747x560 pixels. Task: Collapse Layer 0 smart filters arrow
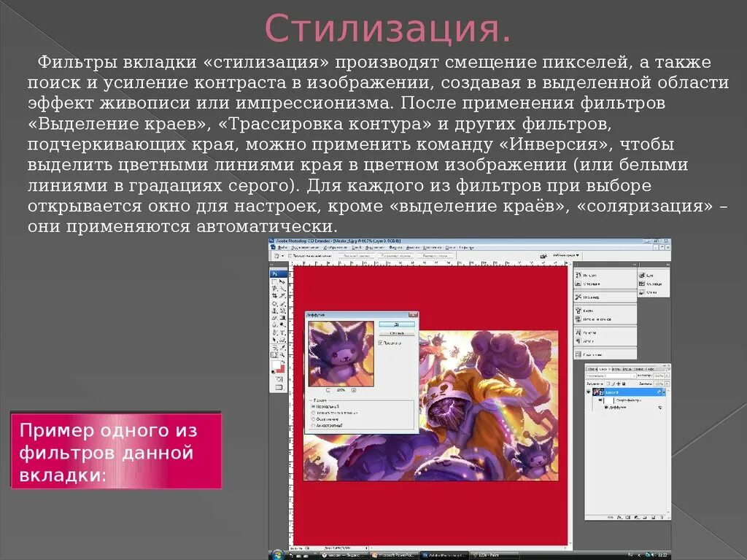(664, 392)
